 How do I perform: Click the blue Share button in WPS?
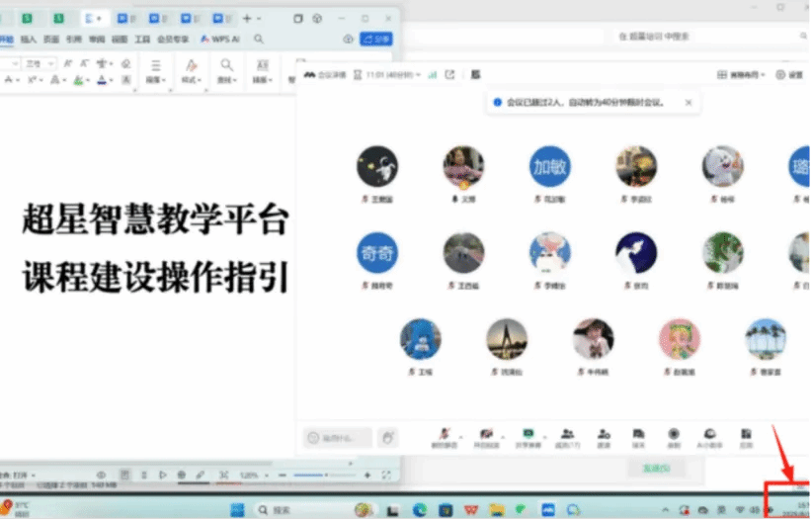[376, 39]
